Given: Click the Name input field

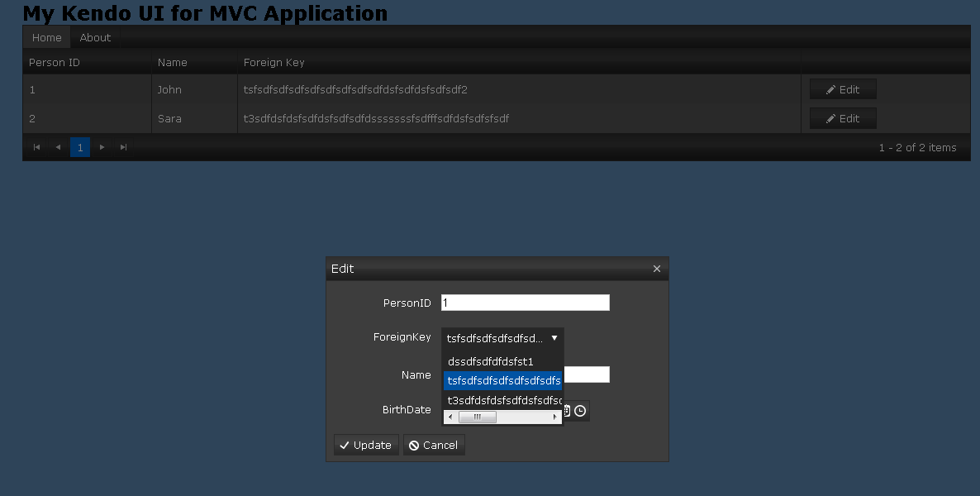Looking at the screenshot, I should tap(586, 374).
